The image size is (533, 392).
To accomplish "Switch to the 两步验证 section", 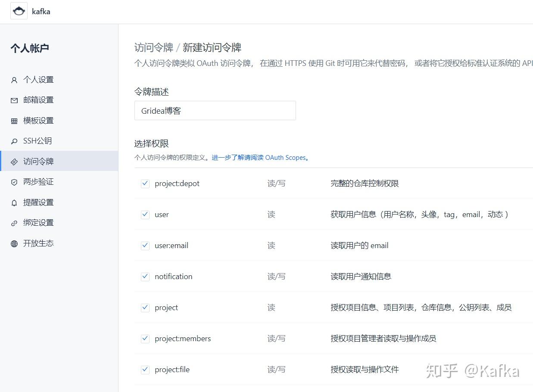I will pyautogui.click(x=39, y=182).
